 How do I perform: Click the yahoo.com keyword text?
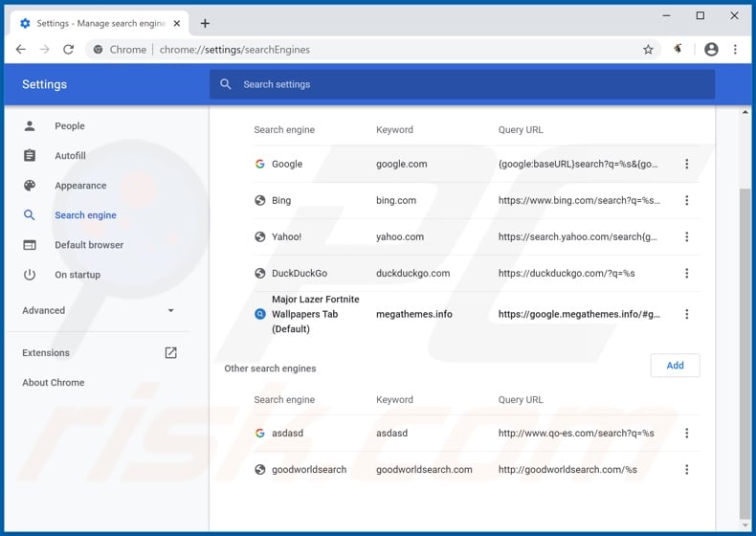pos(400,236)
